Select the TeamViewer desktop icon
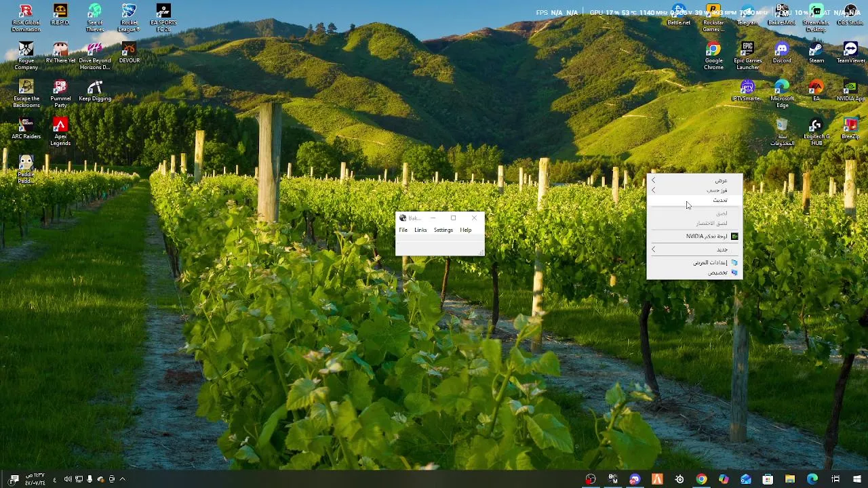 tap(850, 54)
